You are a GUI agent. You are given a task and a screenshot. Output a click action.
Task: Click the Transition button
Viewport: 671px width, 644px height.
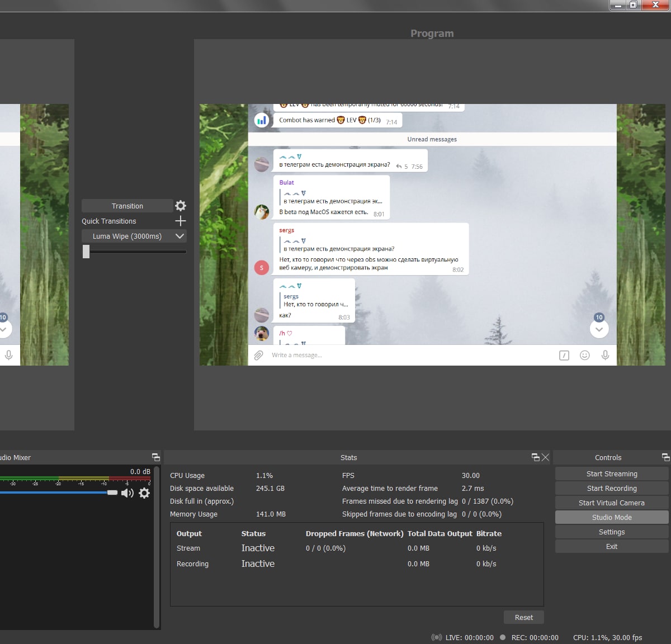[127, 206]
